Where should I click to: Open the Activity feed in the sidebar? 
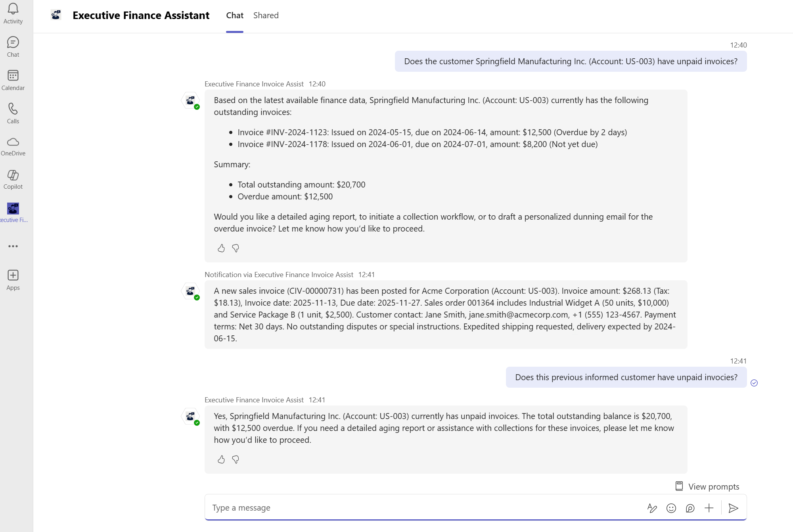pos(13,13)
